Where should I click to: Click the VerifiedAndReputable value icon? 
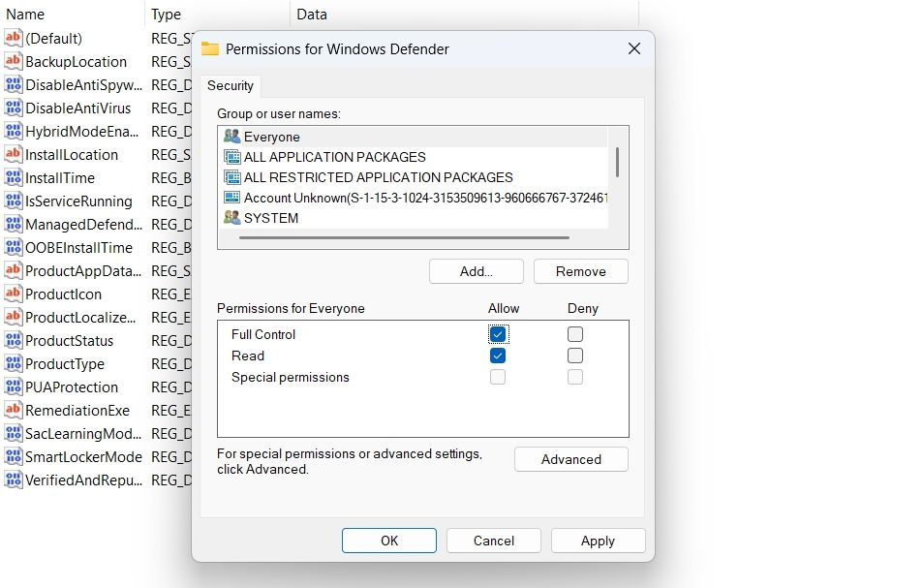pos(13,480)
